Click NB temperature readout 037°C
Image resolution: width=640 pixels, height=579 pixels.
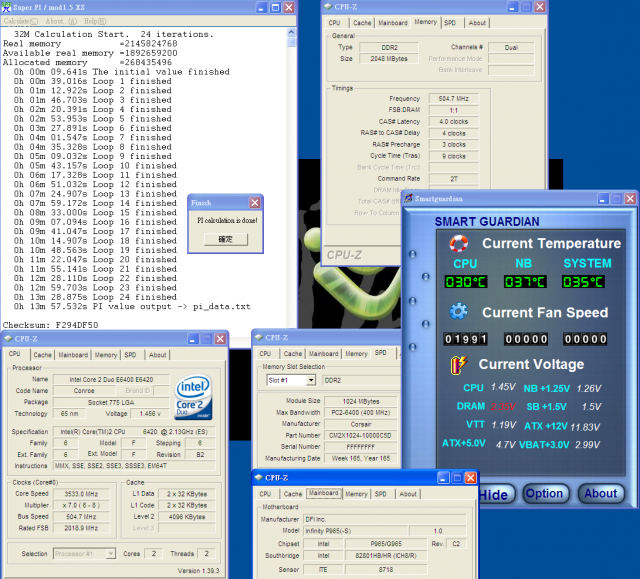pyautogui.click(x=525, y=282)
